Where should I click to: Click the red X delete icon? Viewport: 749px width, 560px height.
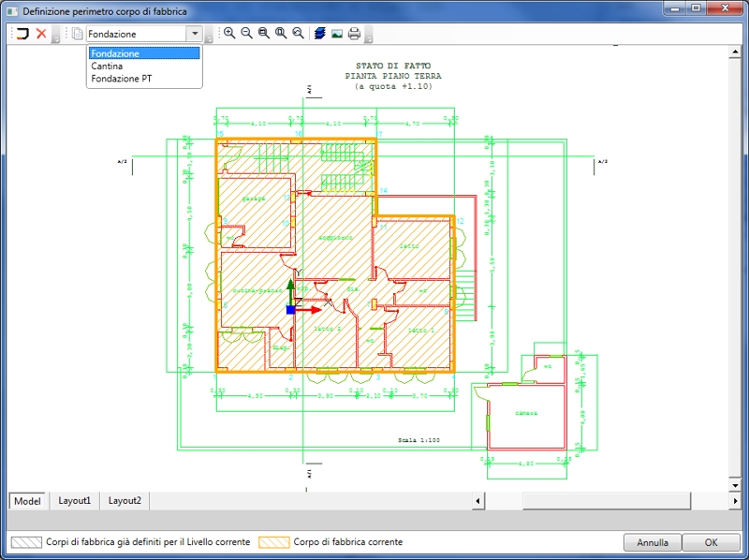pos(41,34)
